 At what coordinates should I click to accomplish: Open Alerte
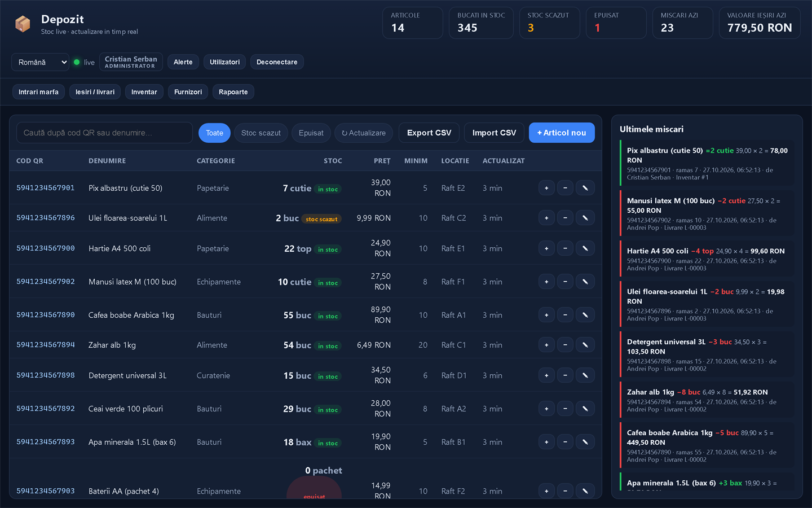[x=183, y=62]
